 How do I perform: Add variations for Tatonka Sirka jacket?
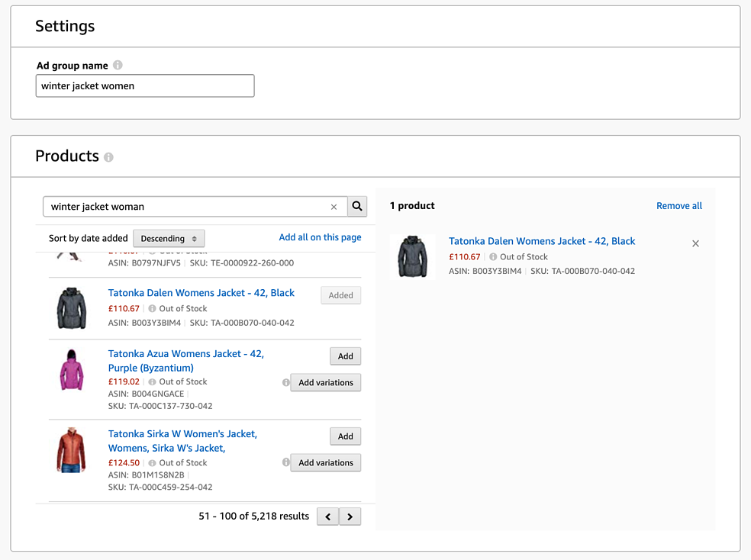point(326,462)
